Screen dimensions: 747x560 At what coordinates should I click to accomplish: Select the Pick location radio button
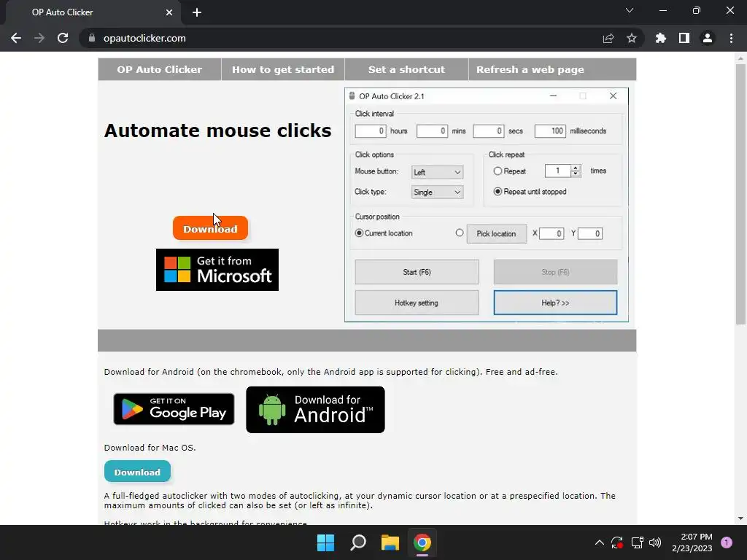460,233
